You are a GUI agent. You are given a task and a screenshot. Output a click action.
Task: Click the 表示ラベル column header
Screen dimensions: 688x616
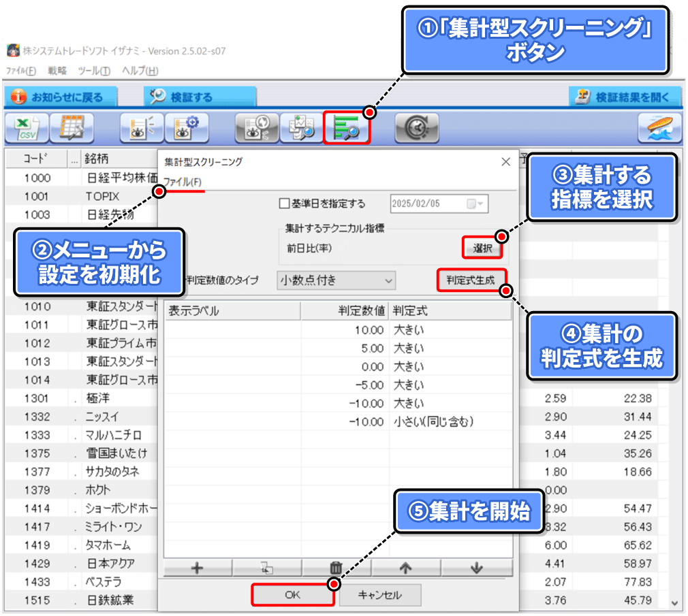click(x=232, y=311)
